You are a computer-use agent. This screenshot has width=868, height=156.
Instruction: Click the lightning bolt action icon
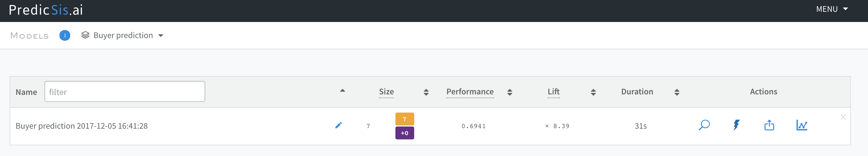(x=736, y=125)
